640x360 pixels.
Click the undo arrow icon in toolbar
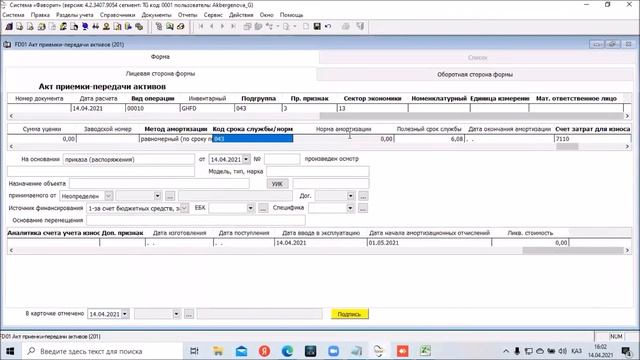pyautogui.click(x=328, y=27)
